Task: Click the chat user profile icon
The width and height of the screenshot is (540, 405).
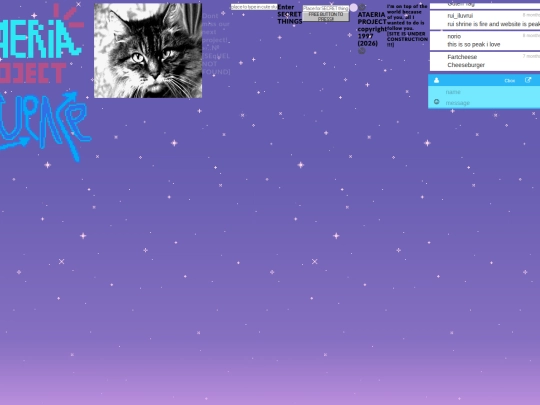Action: coord(436,80)
